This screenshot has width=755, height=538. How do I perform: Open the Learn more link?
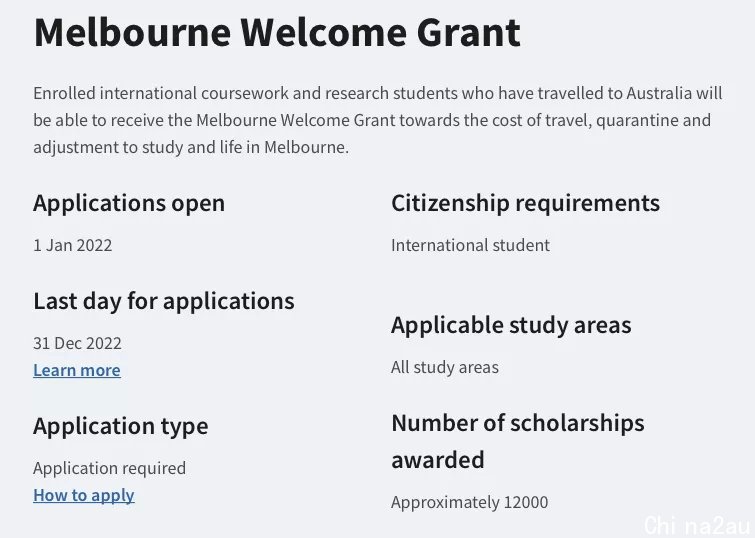click(x=77, y=370)
